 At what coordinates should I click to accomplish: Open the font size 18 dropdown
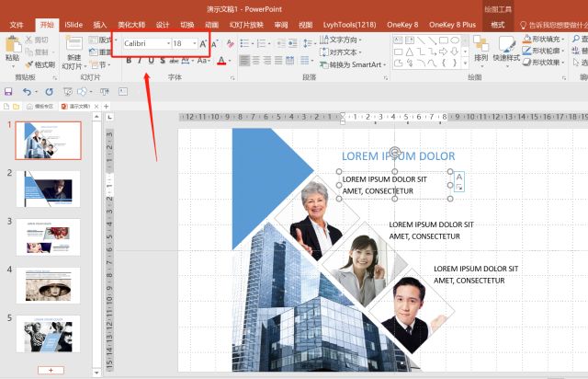[194, 43]
